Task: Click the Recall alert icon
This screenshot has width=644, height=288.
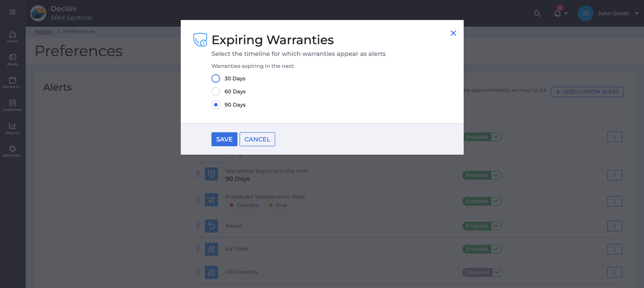Action: (x=211, y=226)
